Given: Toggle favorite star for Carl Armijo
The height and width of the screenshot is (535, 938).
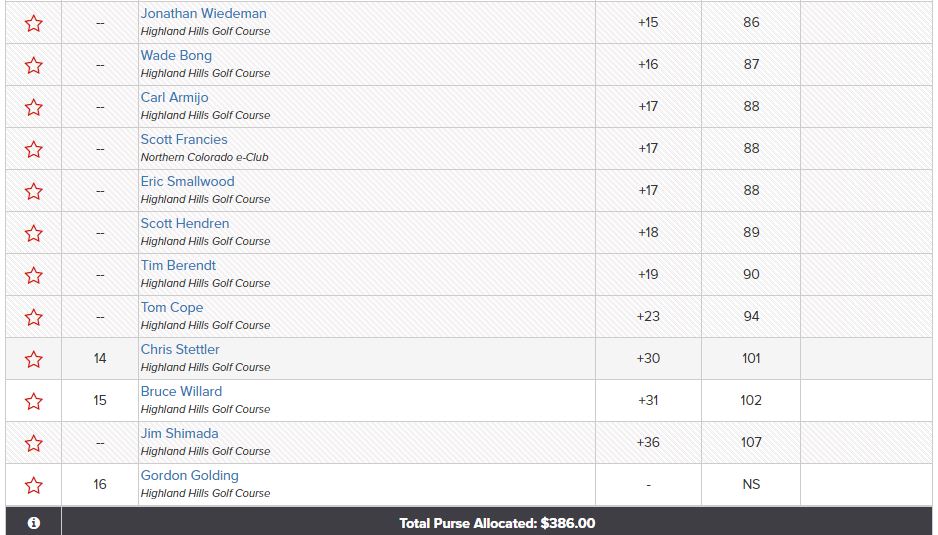Looking at the screenshot, I should click(x=34, y=107).
